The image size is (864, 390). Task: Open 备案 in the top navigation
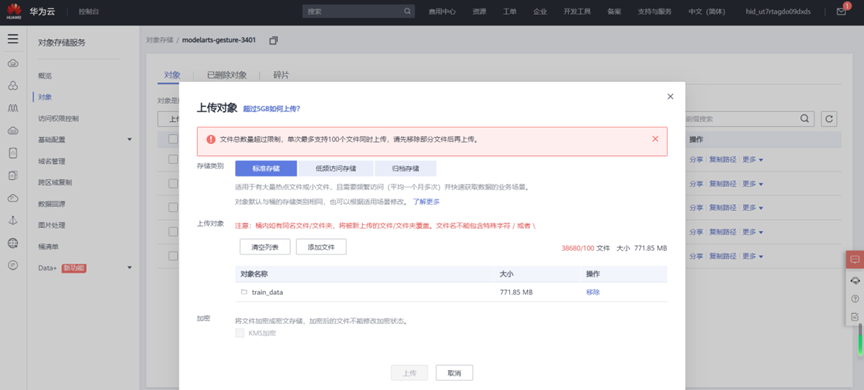[x=614, y=12]
